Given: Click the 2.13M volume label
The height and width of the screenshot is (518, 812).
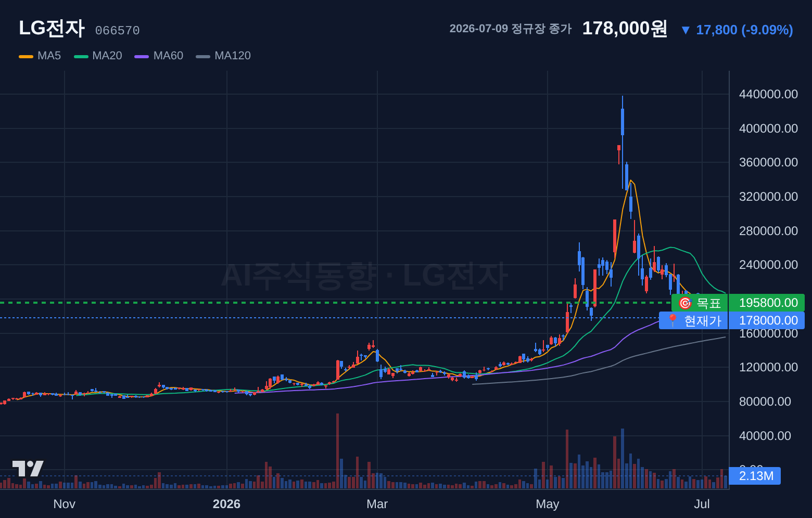Looking at the screenshot, I should [x=755, y=476].
